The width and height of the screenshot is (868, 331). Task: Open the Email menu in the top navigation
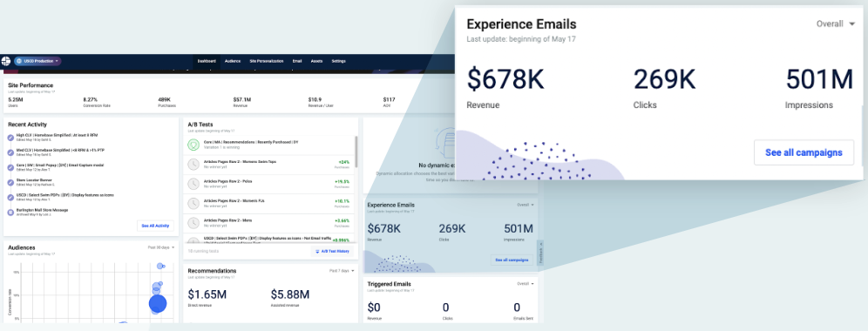coord(296,61)
